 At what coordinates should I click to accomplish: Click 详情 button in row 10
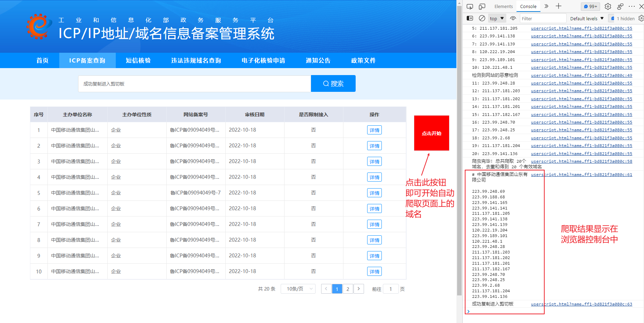(374, 271)
